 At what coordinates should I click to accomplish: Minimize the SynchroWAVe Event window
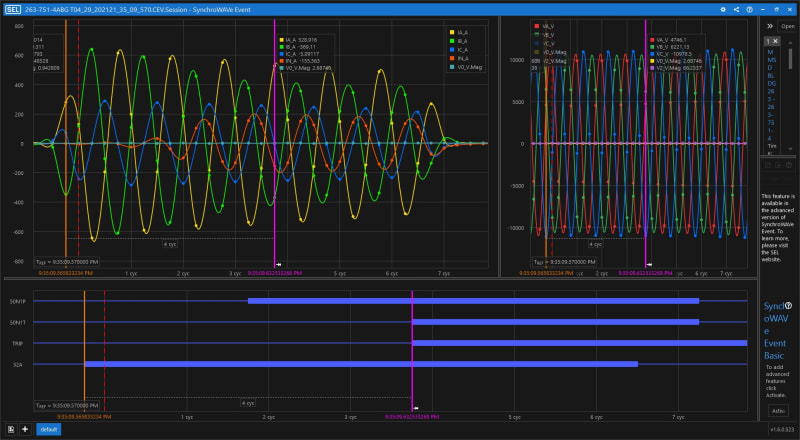[x=763, y=10]
